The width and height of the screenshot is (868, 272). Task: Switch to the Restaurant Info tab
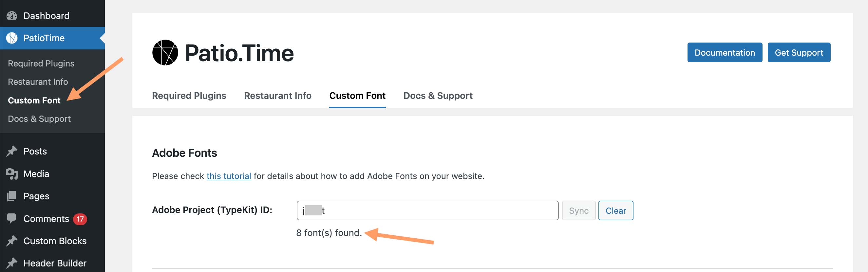(x=278, y=96)
